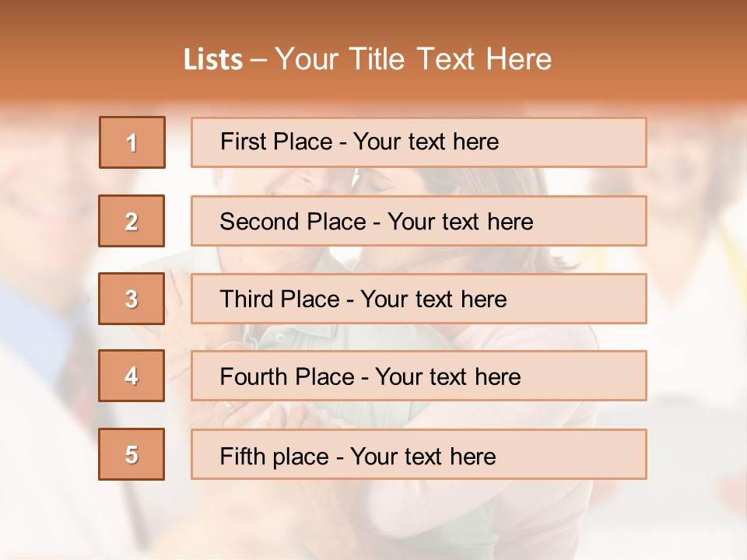Click the words 'Fourth Place'
This screenshot has width=747, height=560.
286,377
